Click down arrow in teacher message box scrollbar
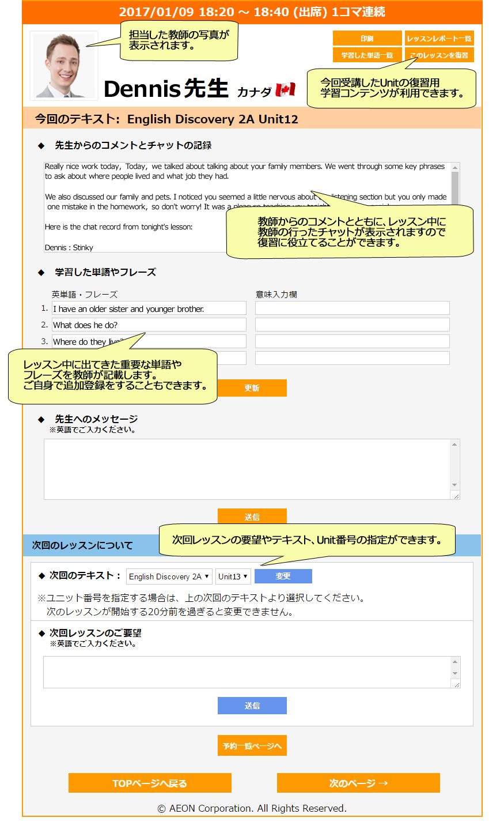This screenshot has height=829, width=504. tap(455, 485)
